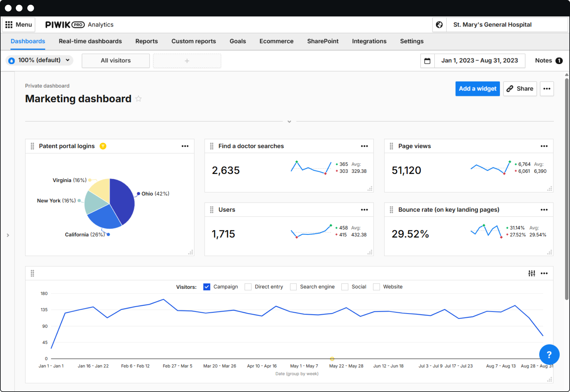Viewport: 570px width, 392px height.
Task: Open the help question mark button
Action: [x=549, y=354]
